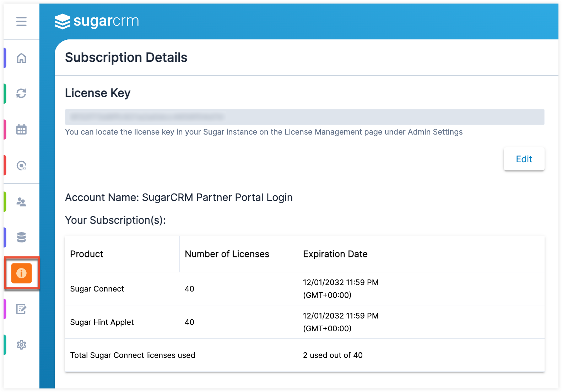Screen dimensions: 562x392
Task: Click the Expiration Date column header
Action: point(335,254)
